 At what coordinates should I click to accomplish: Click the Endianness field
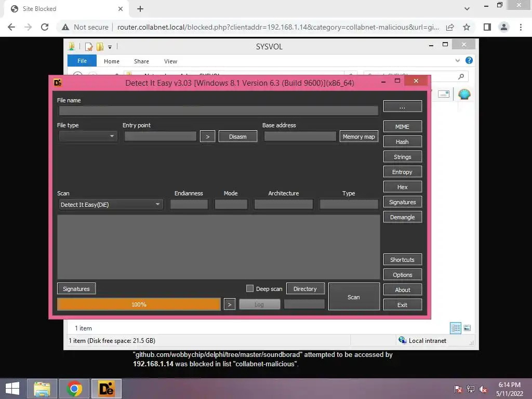click(189, 204)
